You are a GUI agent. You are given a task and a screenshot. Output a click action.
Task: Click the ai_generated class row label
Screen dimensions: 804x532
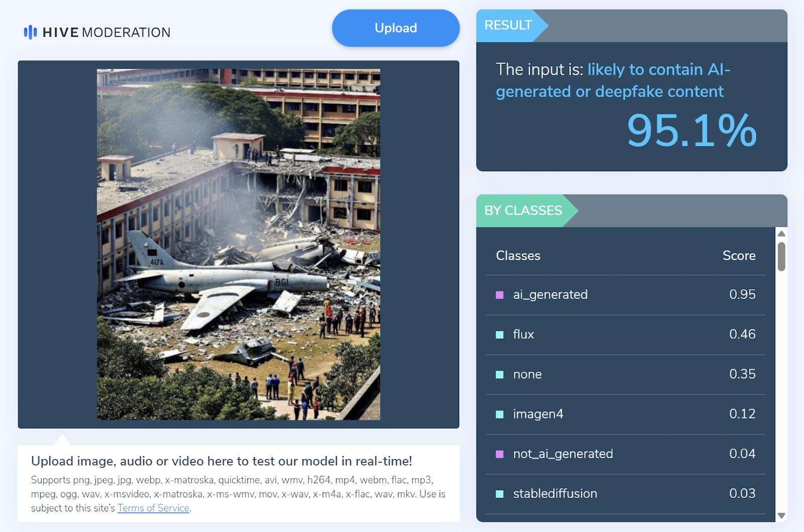(x=550, y=294)
